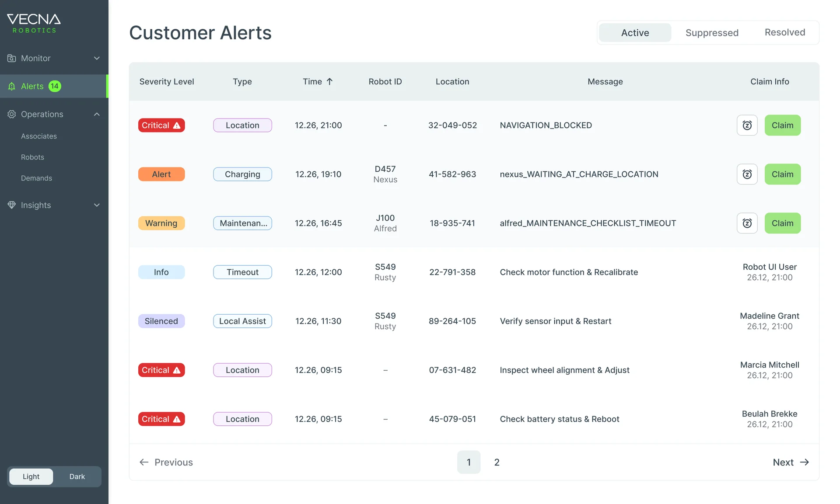Click the alerts count badge 14
Viewport: 840px width, 504px height.
[x=54, y=86]
